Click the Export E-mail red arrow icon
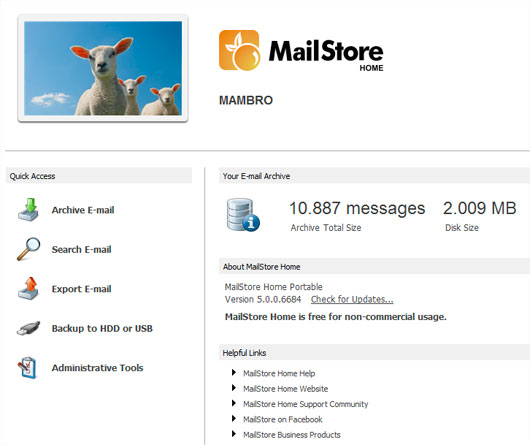Viewport: 530px width, 445px height. tap(28, 289)
